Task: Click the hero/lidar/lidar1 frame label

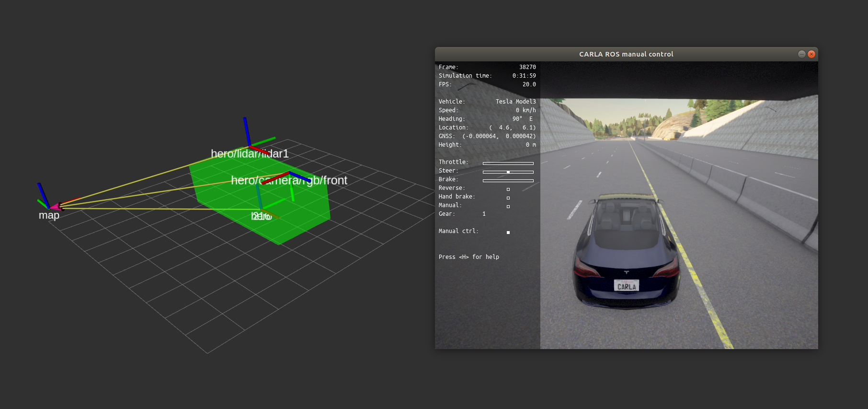Action: click(250, 153)
